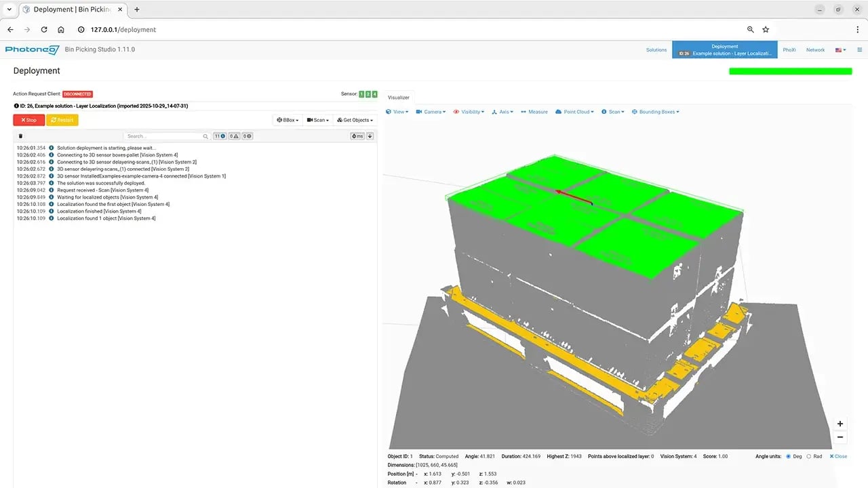Open the Point Cloud dropdown

click(x=574, y=112)
